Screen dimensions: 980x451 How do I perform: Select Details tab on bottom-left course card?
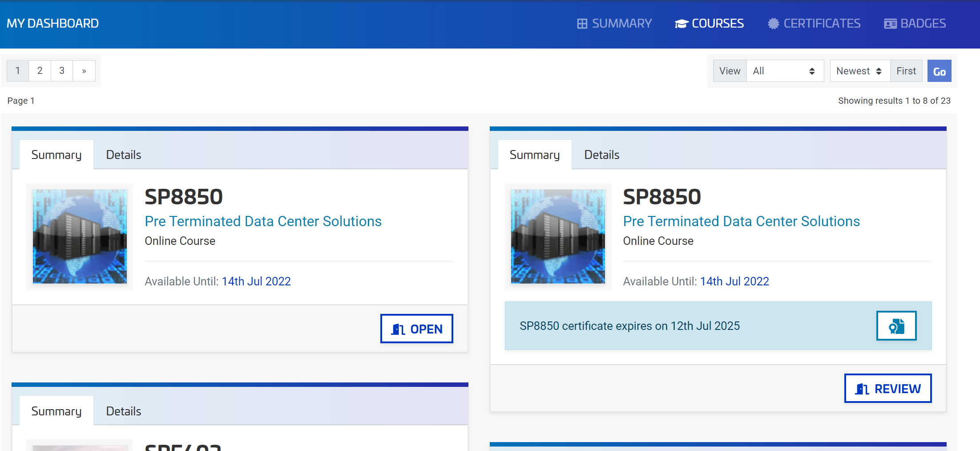pyautogui.click(x=123, y=411)
